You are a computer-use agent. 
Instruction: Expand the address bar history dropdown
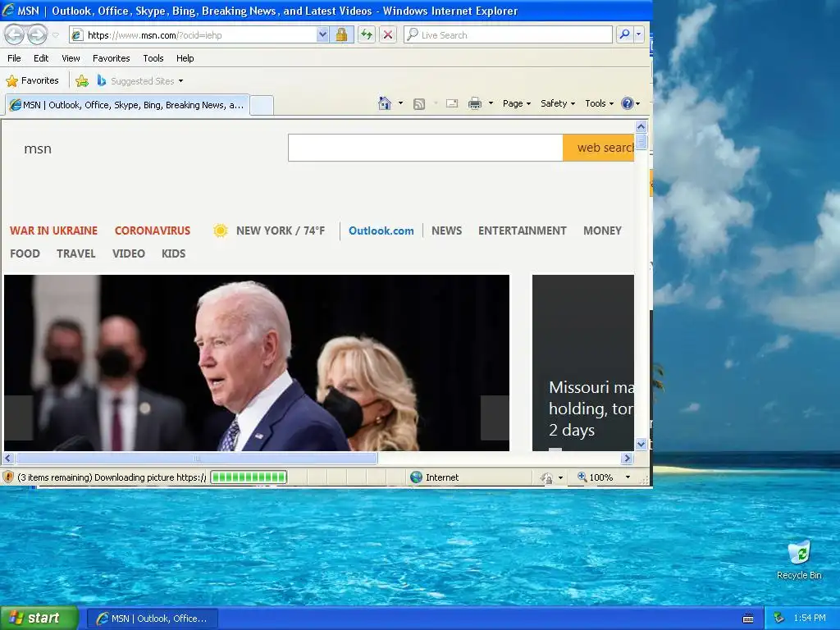pyautogui.click(x=322, y=34)
